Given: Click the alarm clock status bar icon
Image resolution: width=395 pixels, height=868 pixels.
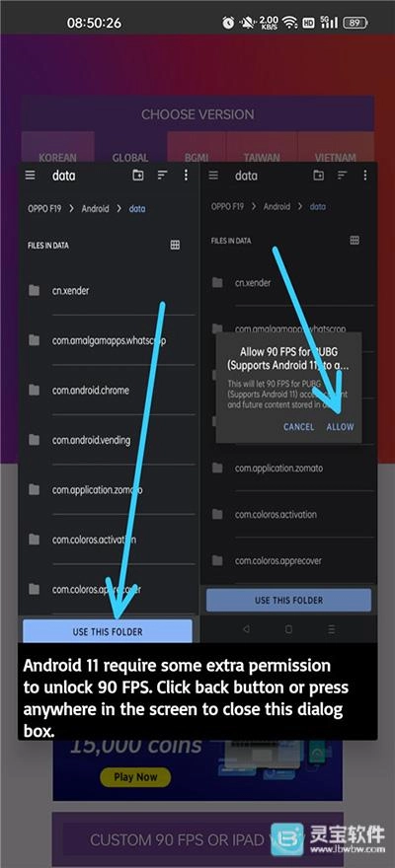Looking at the screenshot, I should click(228, 23).
